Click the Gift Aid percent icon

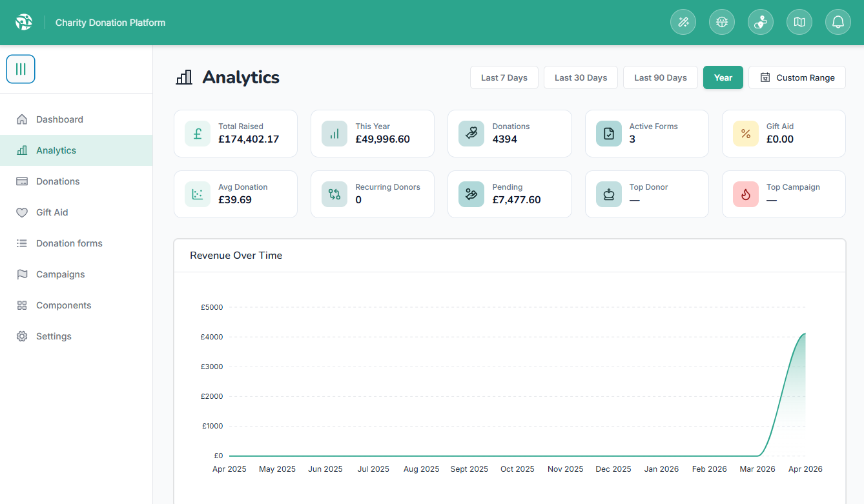[x=746, y=134]
